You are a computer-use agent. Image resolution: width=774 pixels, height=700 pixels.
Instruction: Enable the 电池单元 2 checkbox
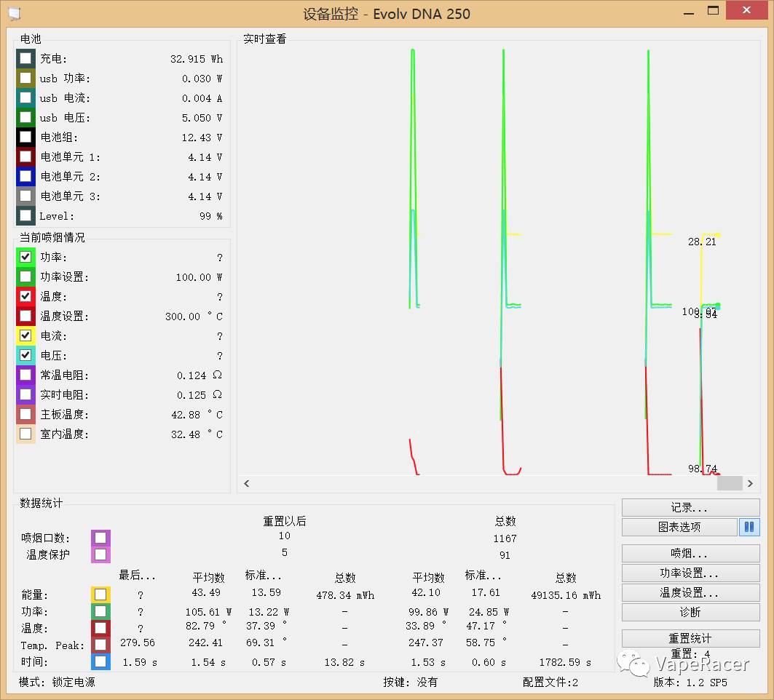click(25, 177)
